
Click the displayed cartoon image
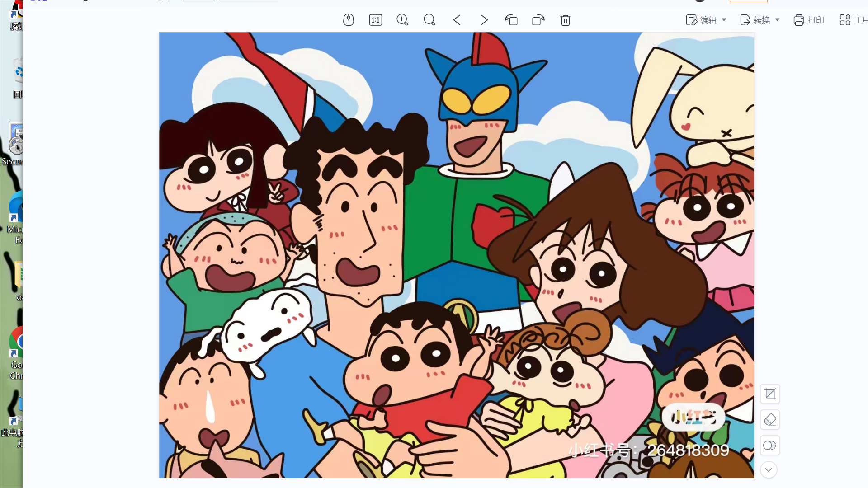(x=456, y=255)
